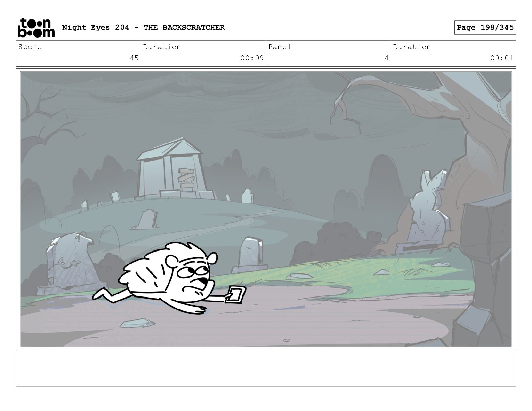532x411 pixels.
Task: Click the scene duration value 00:09
Action: click(x=252, y=58)
